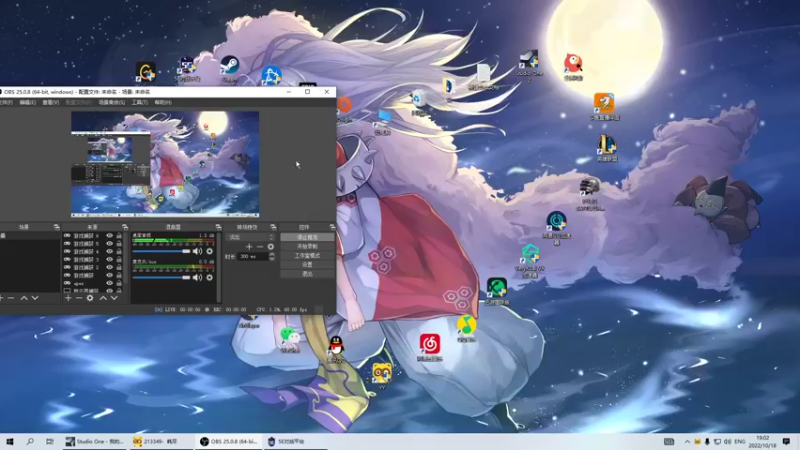Open the 查看(V) menu in OBS

(x=51, y=103)
